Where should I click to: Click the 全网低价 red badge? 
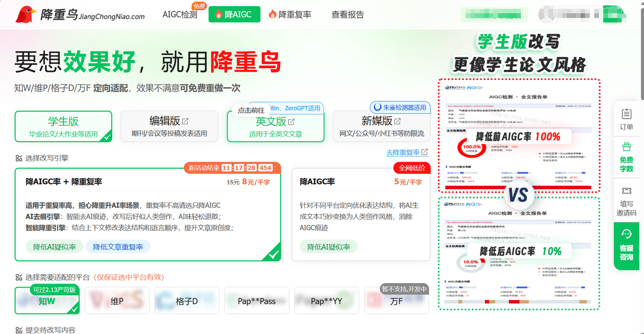412,168
